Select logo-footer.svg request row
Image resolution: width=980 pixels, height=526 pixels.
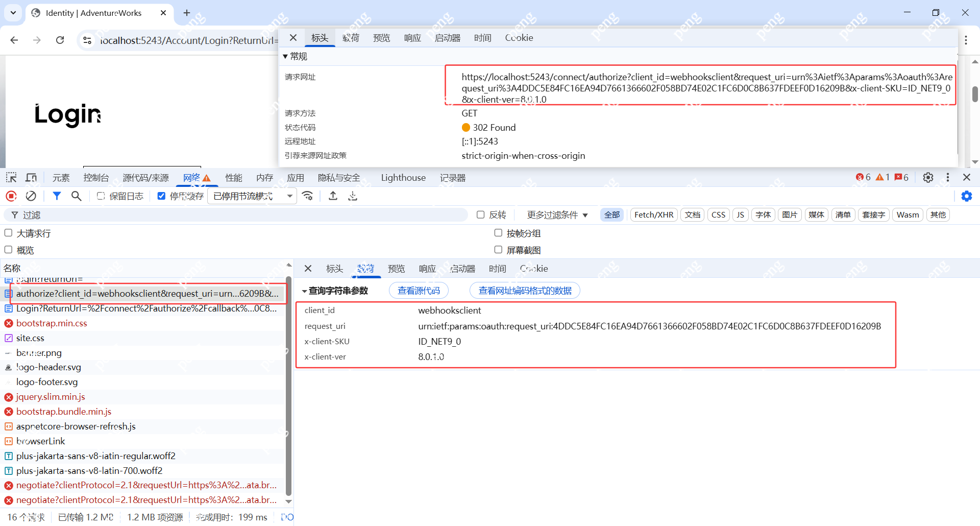tap(143, 382)
